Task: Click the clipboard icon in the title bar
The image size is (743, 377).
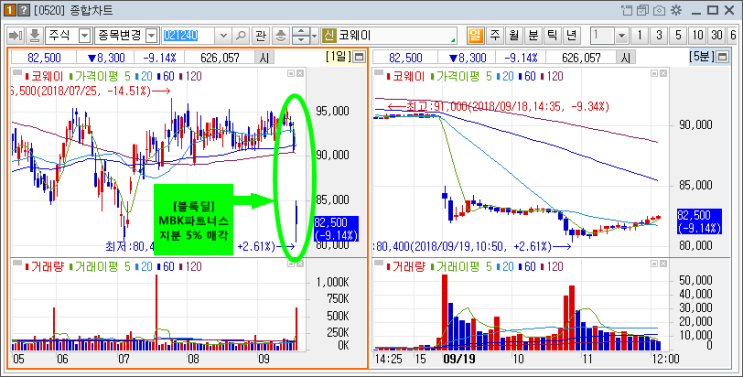Action: [x=626, y=10]
